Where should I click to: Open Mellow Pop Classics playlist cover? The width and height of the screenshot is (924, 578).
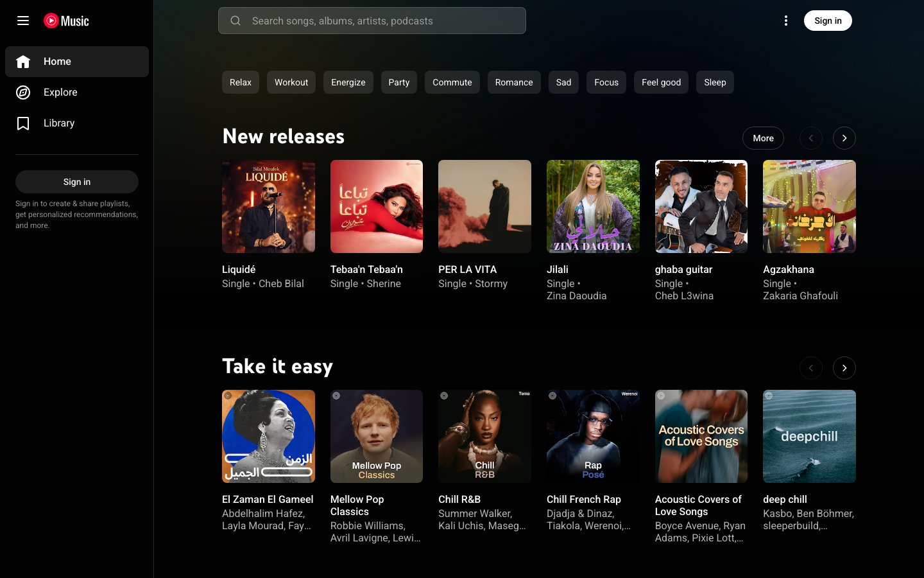point(377,436)
